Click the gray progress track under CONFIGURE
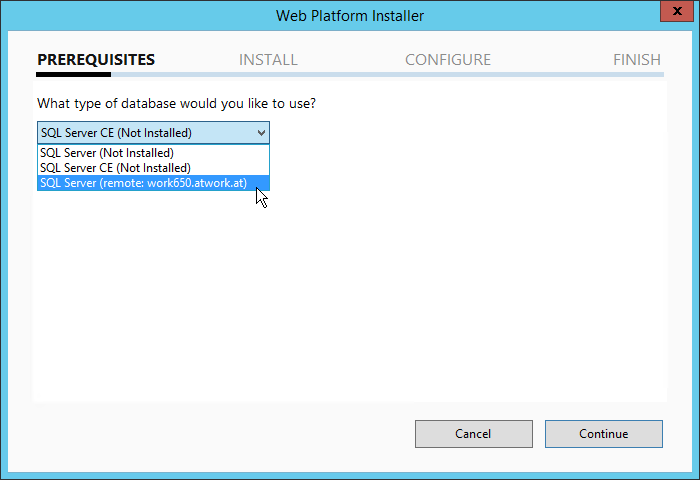Image resolution: width=700 pixels, height=480 pixels. click(x=448, y=75)
